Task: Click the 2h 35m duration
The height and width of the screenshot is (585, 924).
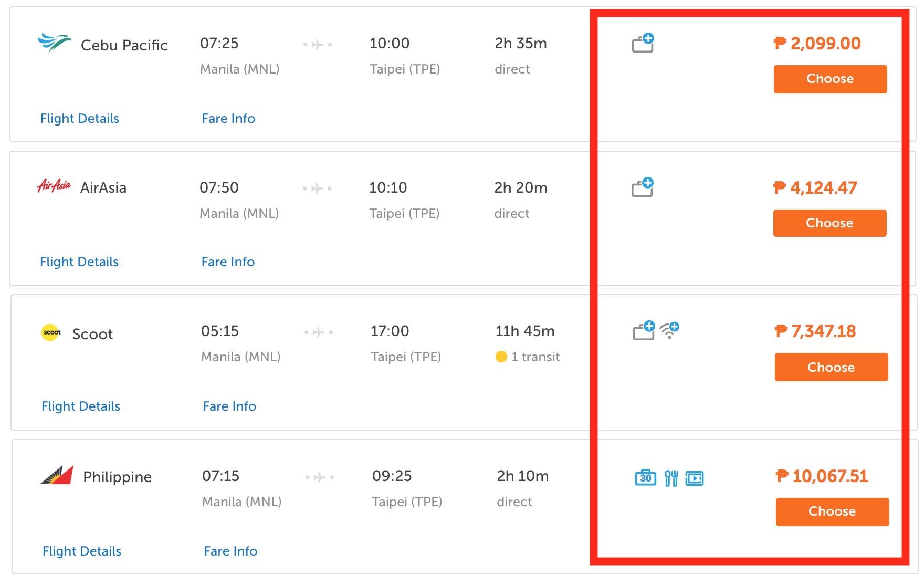Action: pos(521,44)
